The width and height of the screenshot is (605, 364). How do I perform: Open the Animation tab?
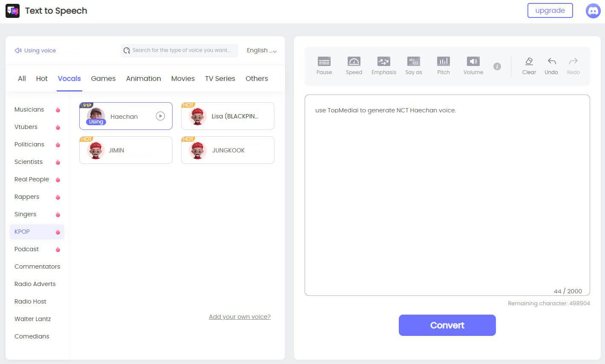tap(144, 78)
